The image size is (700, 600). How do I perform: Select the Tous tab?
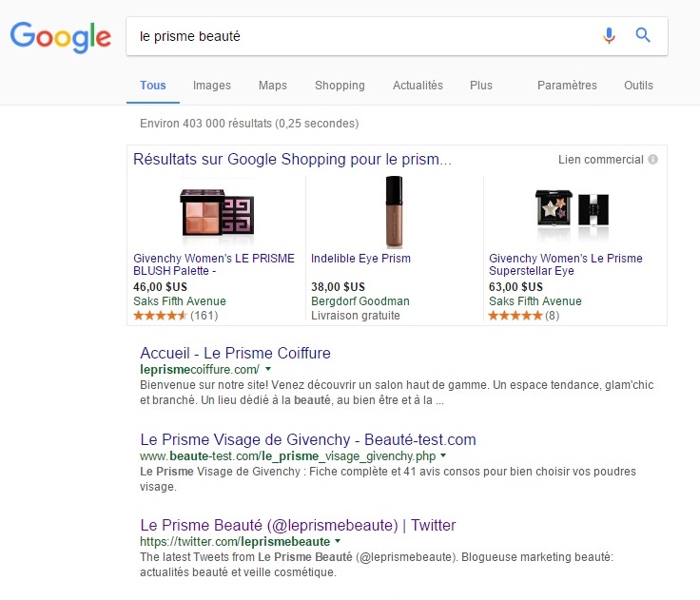pyautogui.click(x=153, y=86)
